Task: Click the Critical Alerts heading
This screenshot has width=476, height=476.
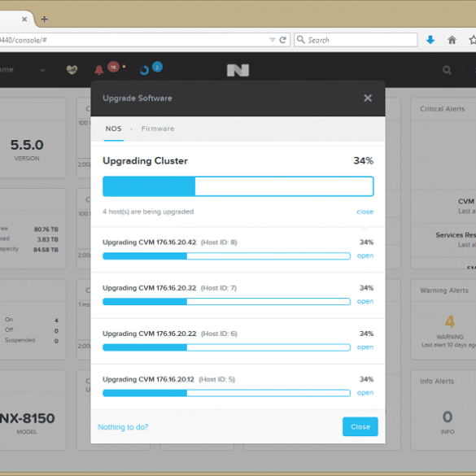Action: [443, 109]
